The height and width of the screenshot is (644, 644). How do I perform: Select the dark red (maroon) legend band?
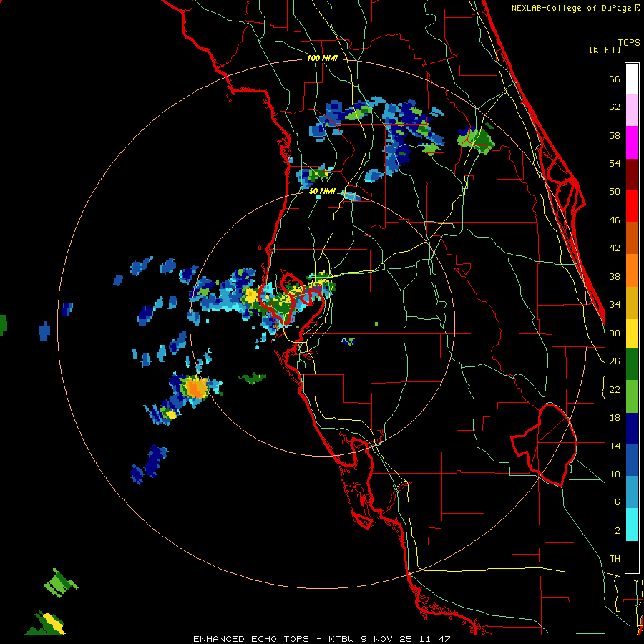632,175
